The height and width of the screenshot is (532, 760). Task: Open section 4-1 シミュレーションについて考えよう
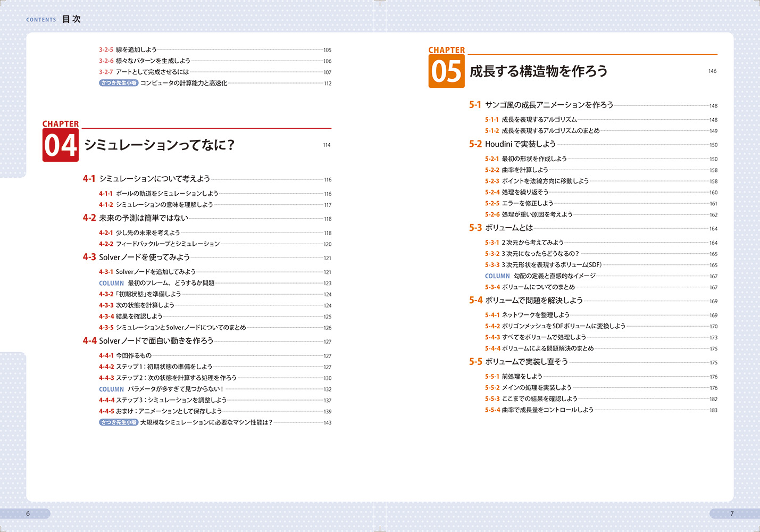pos(154,179)
